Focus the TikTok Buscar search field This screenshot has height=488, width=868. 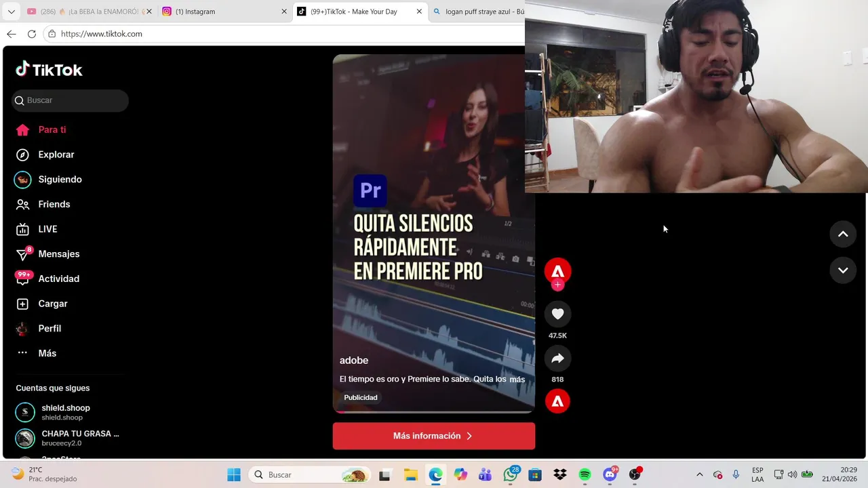point(70,100)
